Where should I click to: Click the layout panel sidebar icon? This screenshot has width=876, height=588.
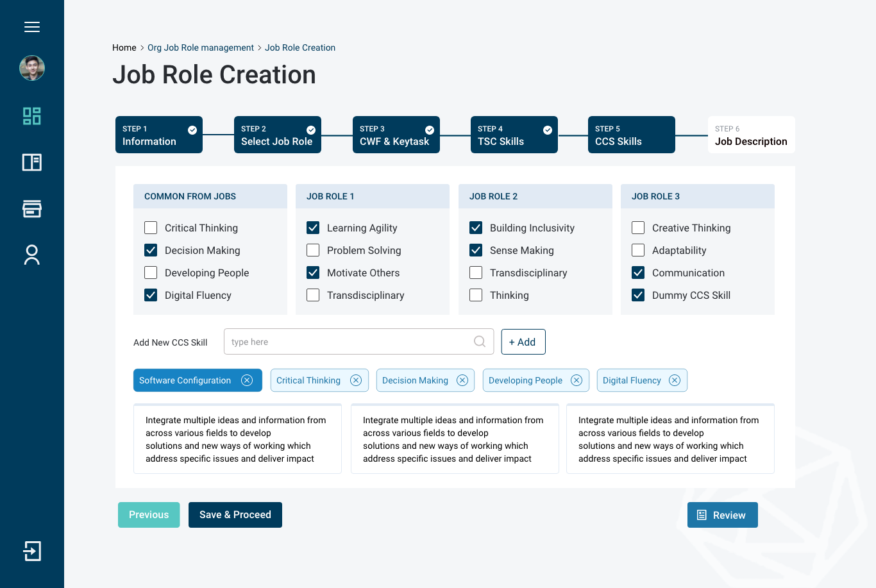pos(32,162)
